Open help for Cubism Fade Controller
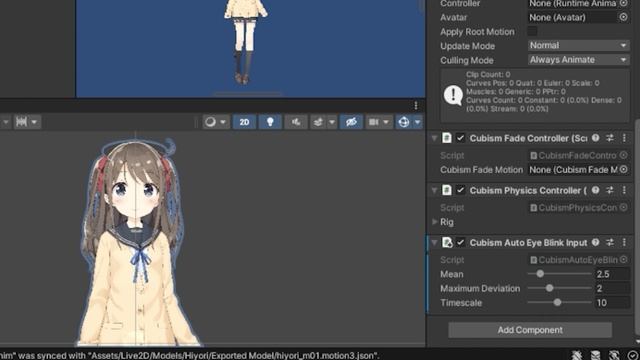Screen dimensions: 640x360 pos(596,138)
